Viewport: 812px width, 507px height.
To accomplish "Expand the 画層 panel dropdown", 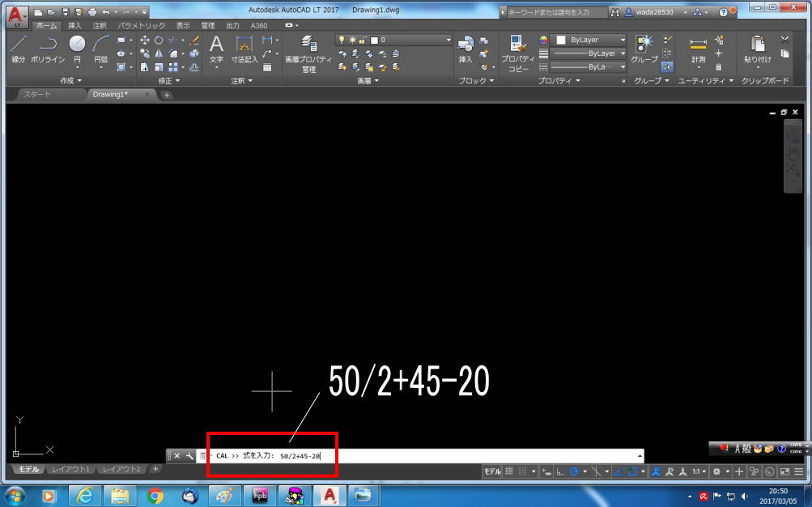I will [368, 80].
